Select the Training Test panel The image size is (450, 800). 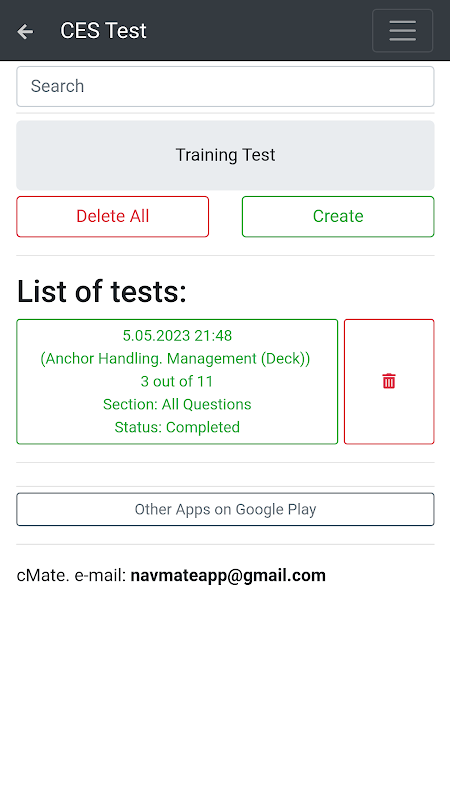225,155
